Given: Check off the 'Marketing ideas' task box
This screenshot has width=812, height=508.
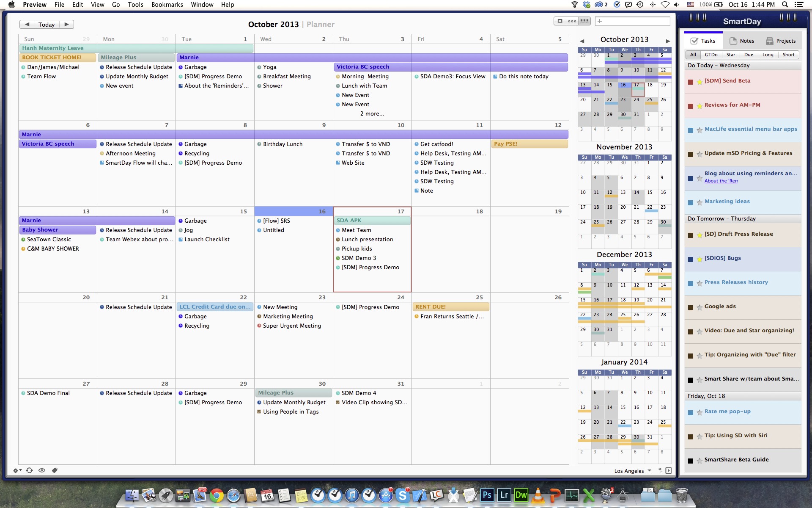Looking at the screenshot, I should (x=691, y=203).
